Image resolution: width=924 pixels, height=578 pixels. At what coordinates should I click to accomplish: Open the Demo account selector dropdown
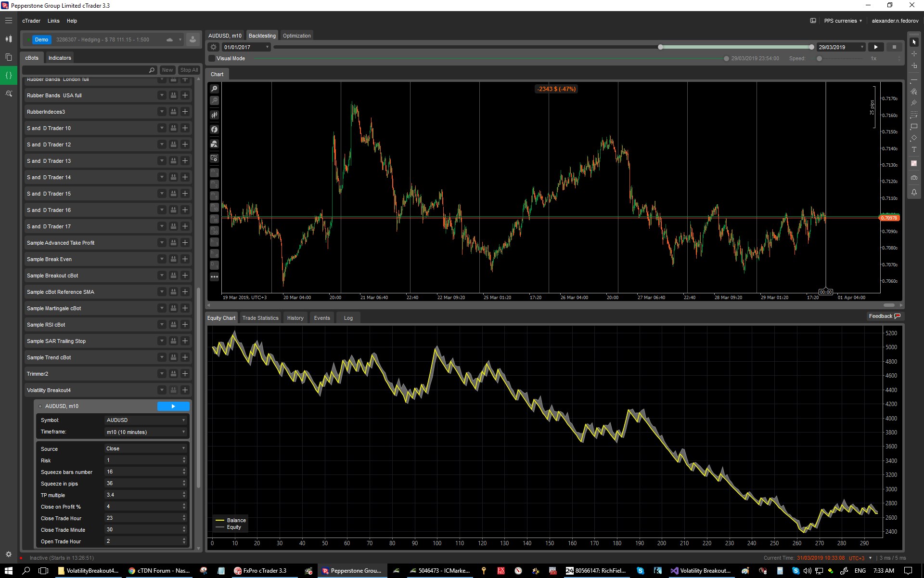point(103,39)
